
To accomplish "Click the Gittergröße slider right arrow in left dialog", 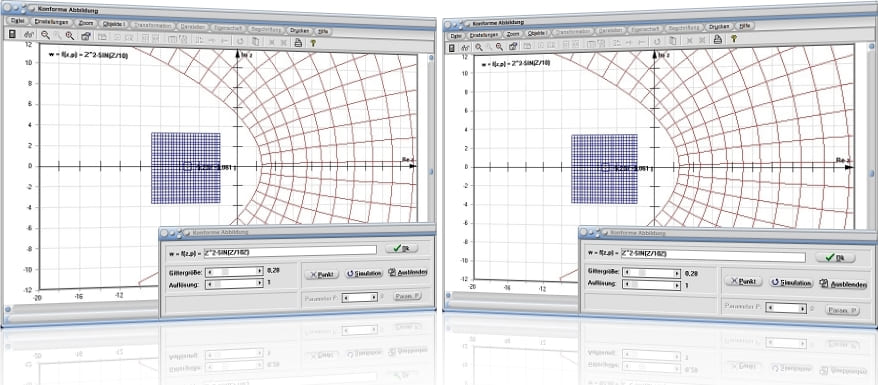I will [x=260, y=271].
